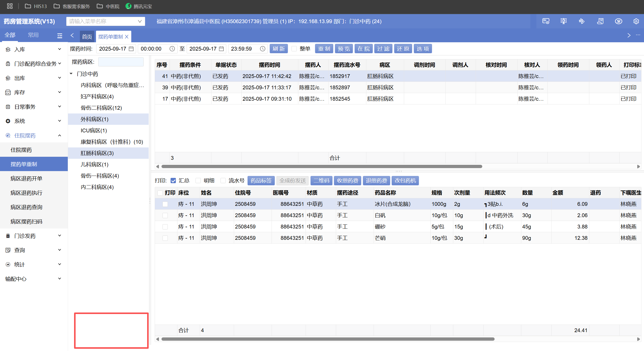The height and width of the screenshot is (351, 644).
Task: Collapse sidebar with the hamburger menu icon
Action: click(60, 36)
